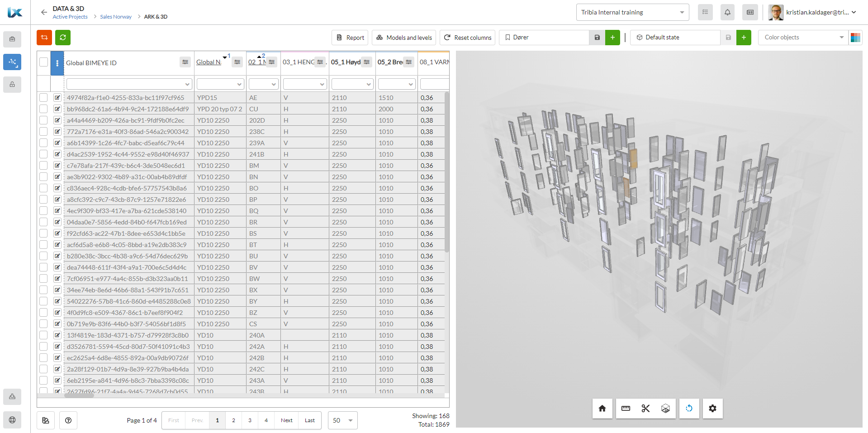Viewport: 868px width, 433px height.
Task: Open 3D viewer settings gear
Action: [x=712, y=409]
